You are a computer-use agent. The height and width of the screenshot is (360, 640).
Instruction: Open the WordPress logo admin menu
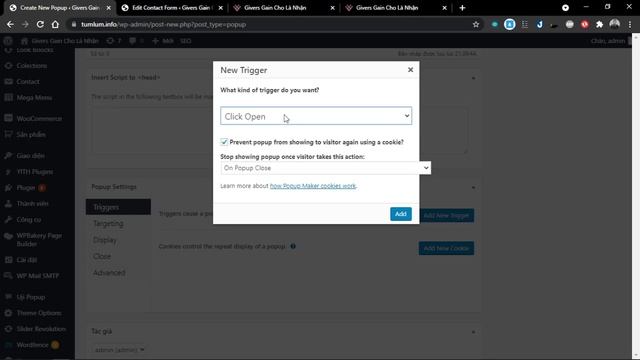click(8, 41)
